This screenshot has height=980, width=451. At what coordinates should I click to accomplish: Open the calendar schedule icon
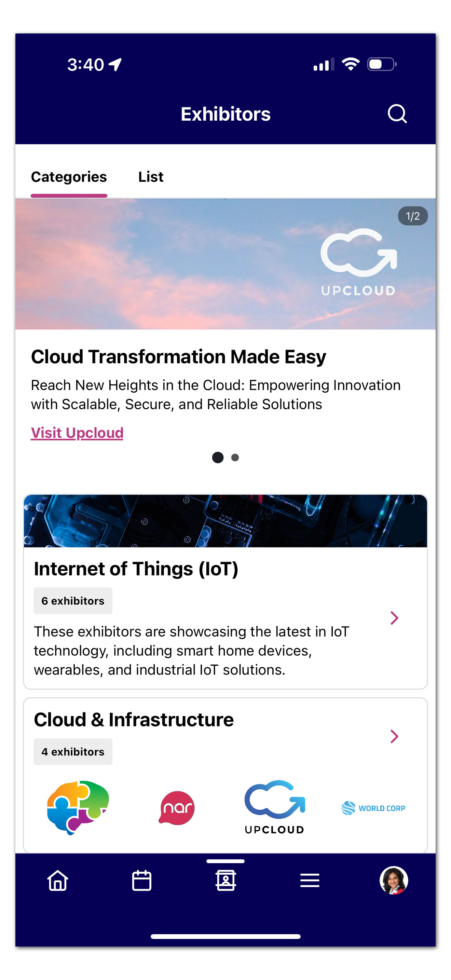tap(141, 880)
